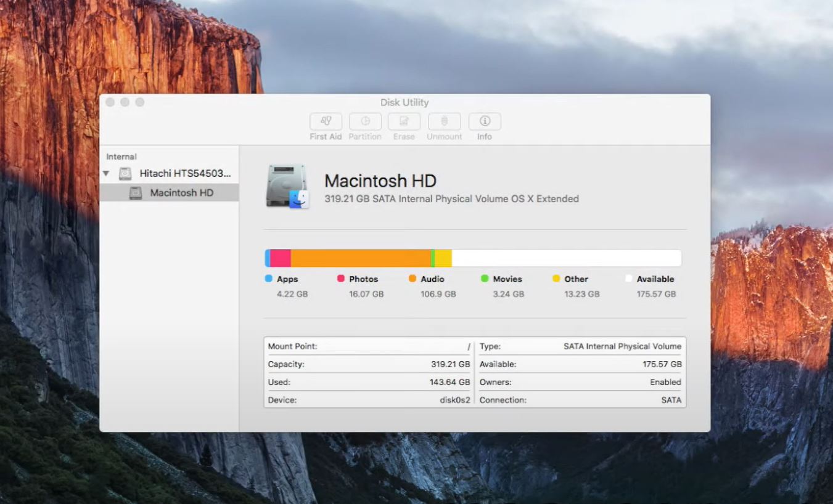Click the '175.57 GB' value in info table

pyautogui.click(x=662, y=364)
